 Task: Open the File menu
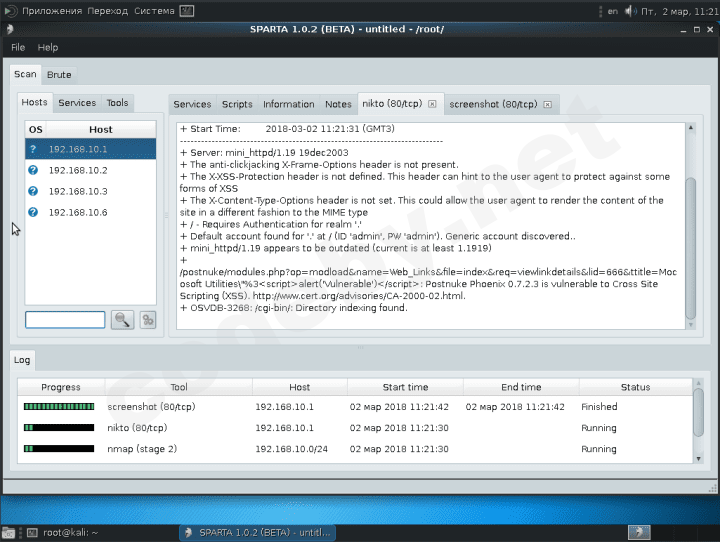coord(18,47)
